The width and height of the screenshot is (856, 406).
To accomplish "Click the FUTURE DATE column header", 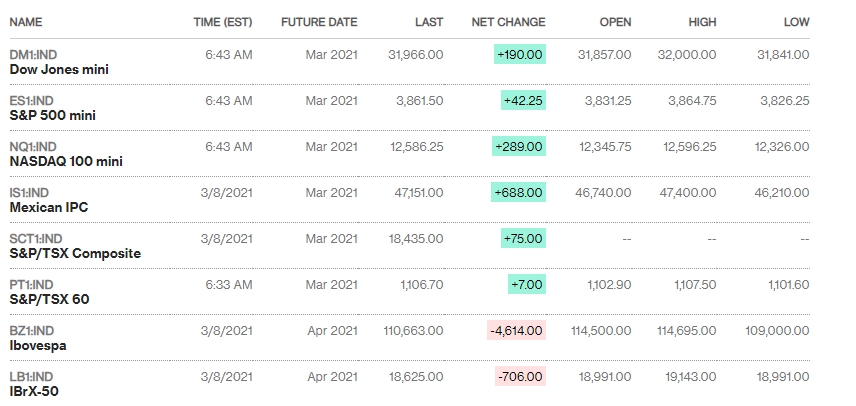I will 319,22.
